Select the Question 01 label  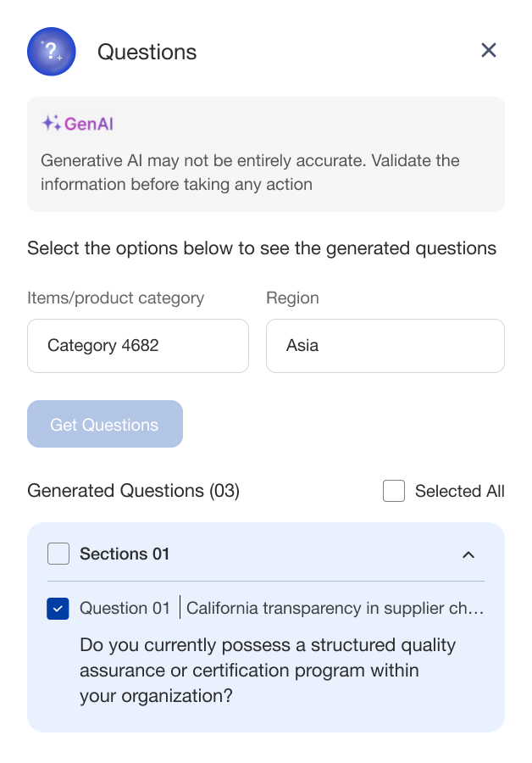tap(125, 608)
